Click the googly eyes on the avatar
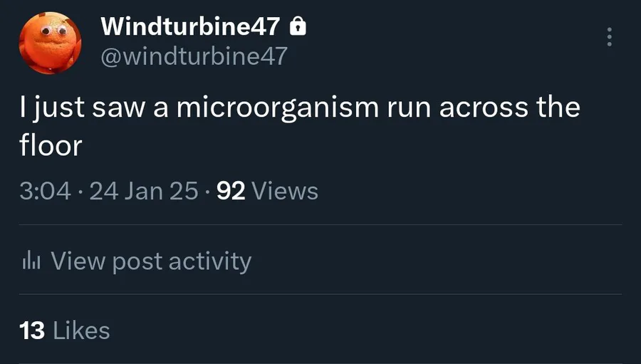The height and width of the screenshot is (364, 641). (53, 31)
